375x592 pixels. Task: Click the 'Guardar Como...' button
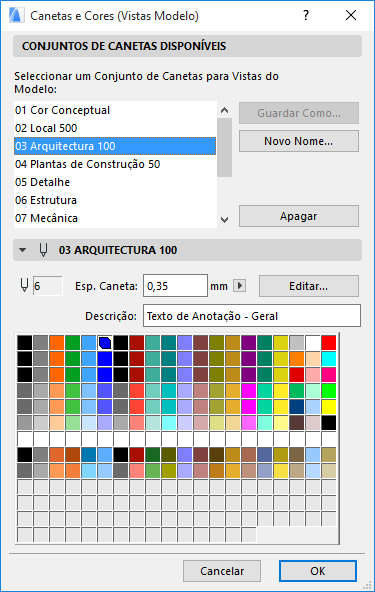pyautogui.click(x=299, y=113)
